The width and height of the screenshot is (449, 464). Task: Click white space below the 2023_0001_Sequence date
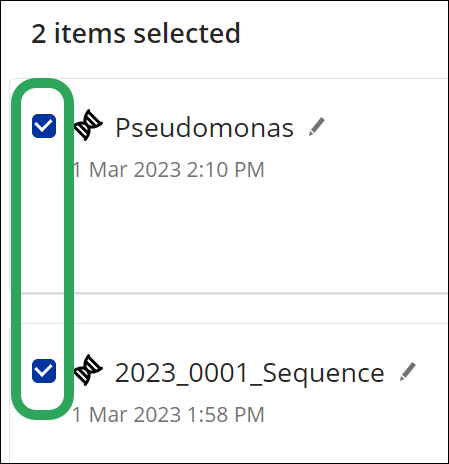coord(233,445)
